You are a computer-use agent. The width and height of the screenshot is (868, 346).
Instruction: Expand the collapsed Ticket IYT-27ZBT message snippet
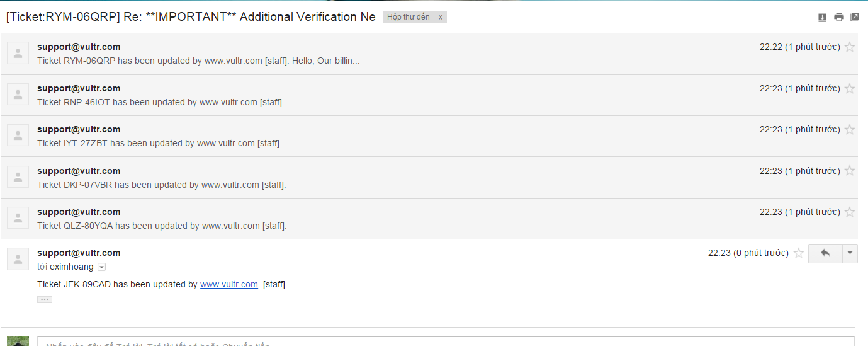159,143
